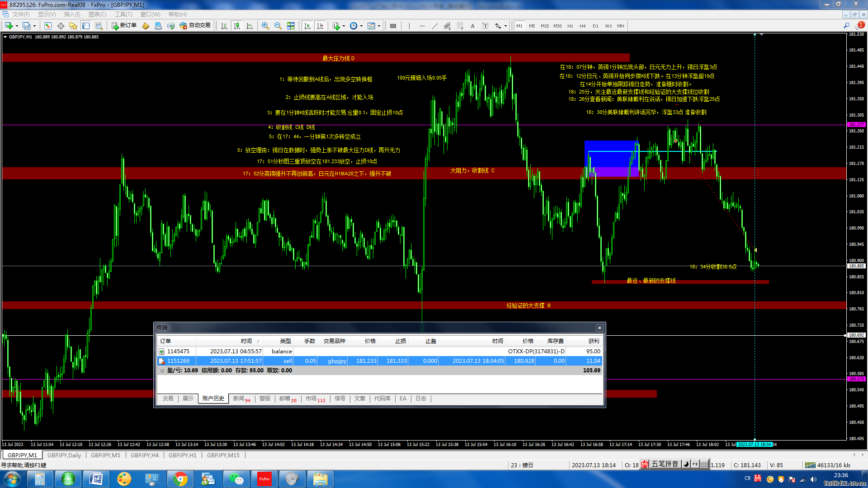
Task: Open the search magnifier at top right
Action: pyautogui.click(x=846, y=26)
